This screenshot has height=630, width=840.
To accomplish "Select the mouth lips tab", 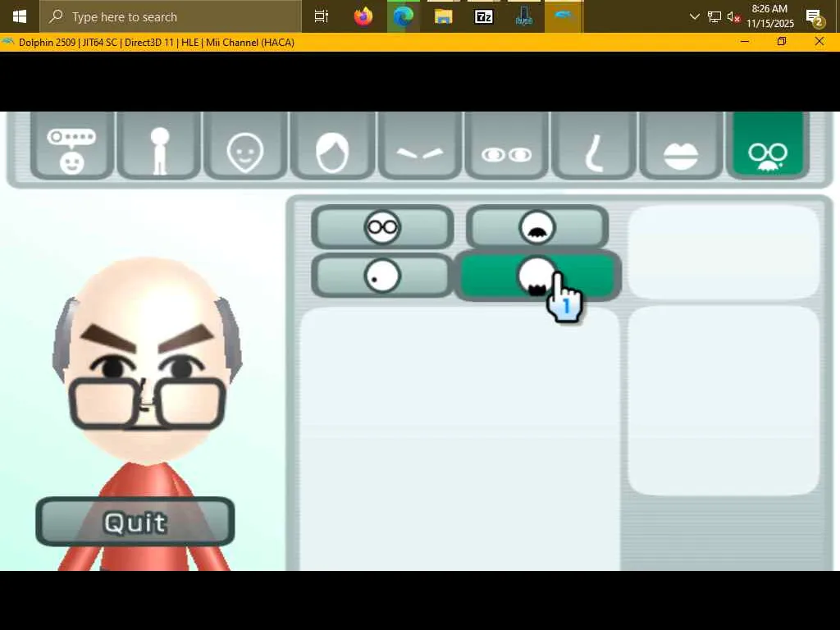I will click(681, 144).
